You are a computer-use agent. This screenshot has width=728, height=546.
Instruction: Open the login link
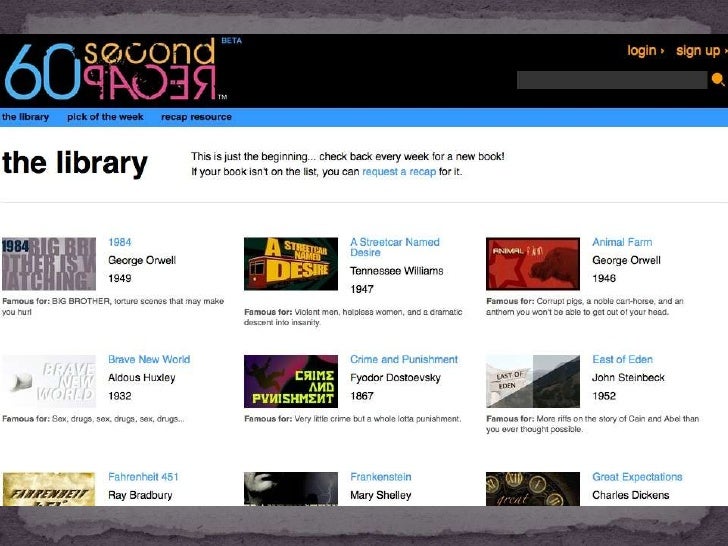coord(645,50)
